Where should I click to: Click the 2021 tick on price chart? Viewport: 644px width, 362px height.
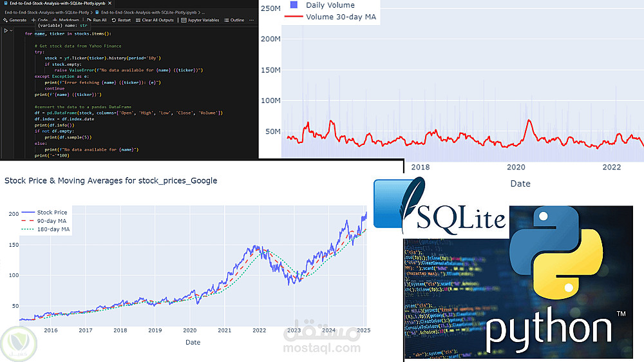click(225, 330)
